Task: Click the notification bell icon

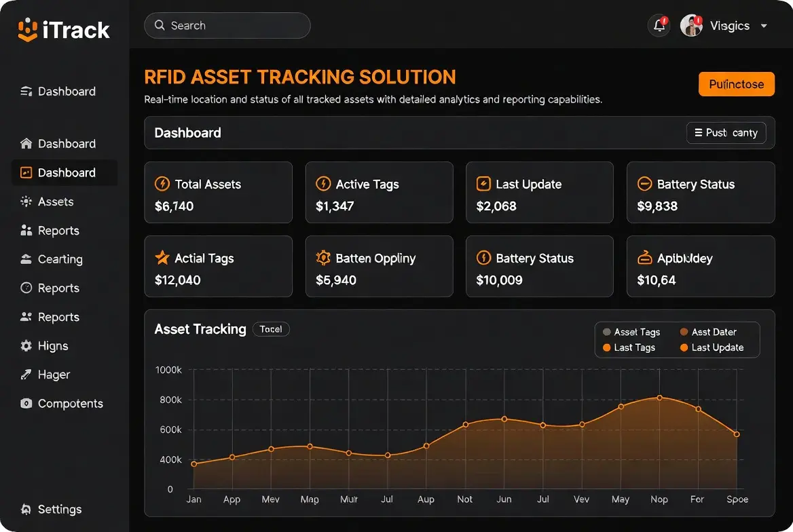Action: click(659, 26)
